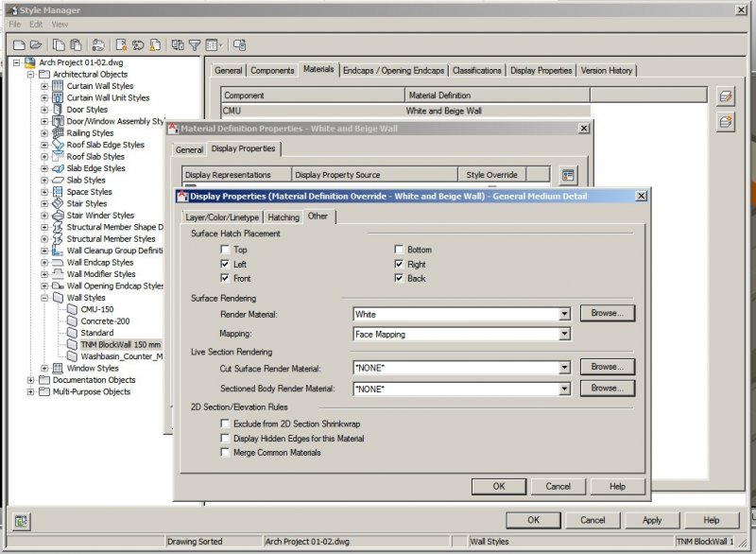756x554 pixels.
Task: Uncheck the Left surface hatch placement
Action: click(225, 265)
